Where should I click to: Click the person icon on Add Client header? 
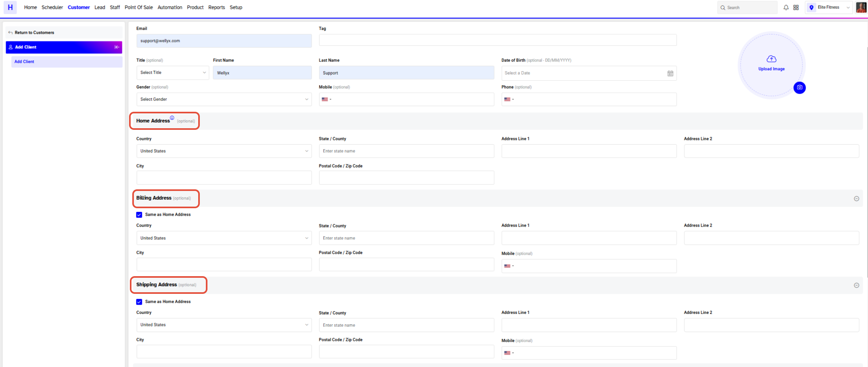(11, 47)
